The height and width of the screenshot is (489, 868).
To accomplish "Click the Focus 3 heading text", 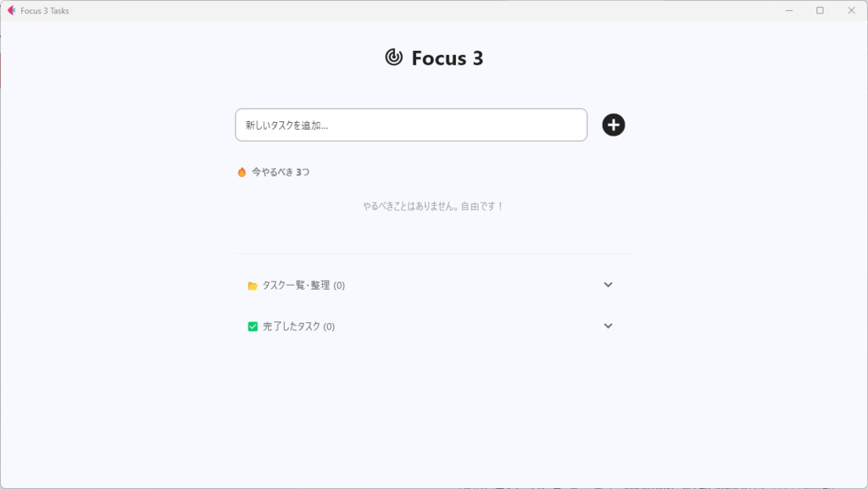I will point(446,58).
